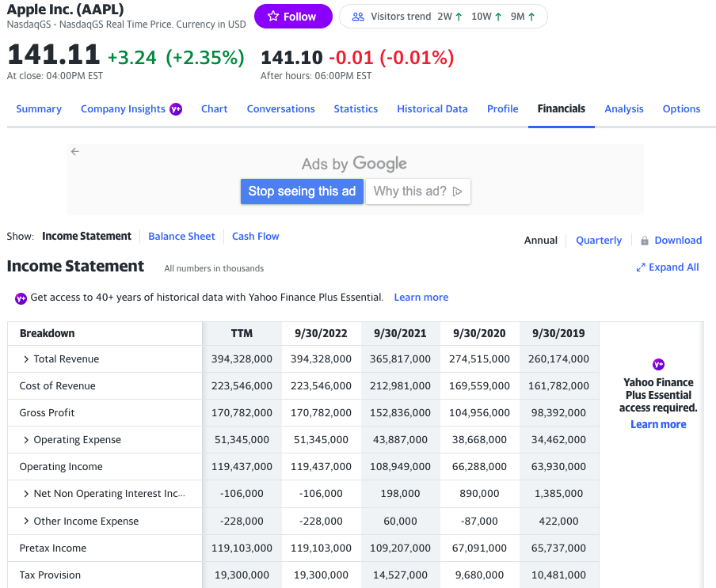The height and width of the screenshot is (588, 716).
Task: Click the Breakdown column header
Action: pos(47,333)
